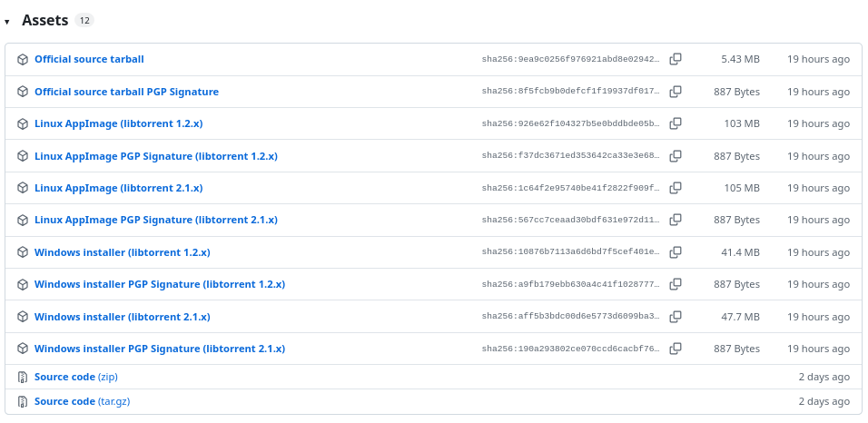868x423 pixels.
Task: Click package icon beside Linux AppImage (libtorrent 1.2.x)
Action: [23, 123]
